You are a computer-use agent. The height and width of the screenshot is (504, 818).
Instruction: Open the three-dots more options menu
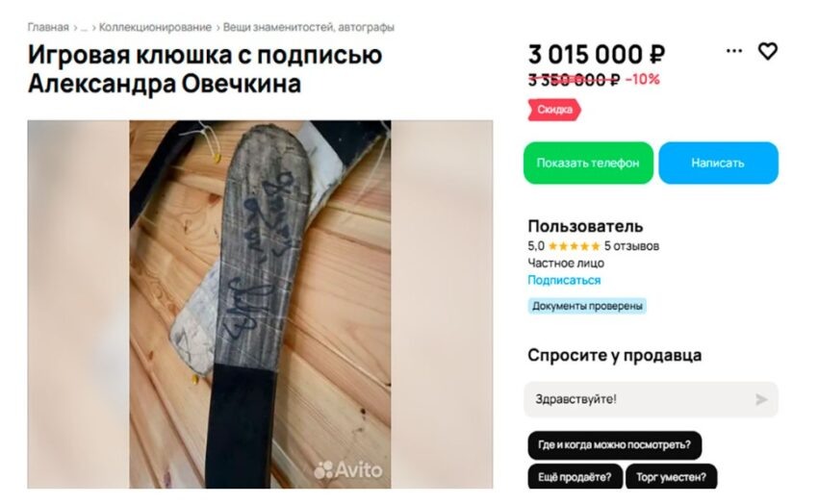point(734,51)
